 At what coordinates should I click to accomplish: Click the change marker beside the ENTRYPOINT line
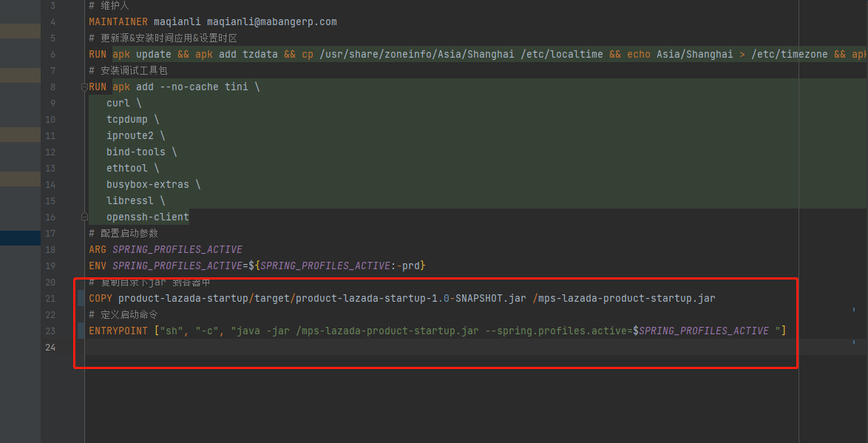click(82, 331)
